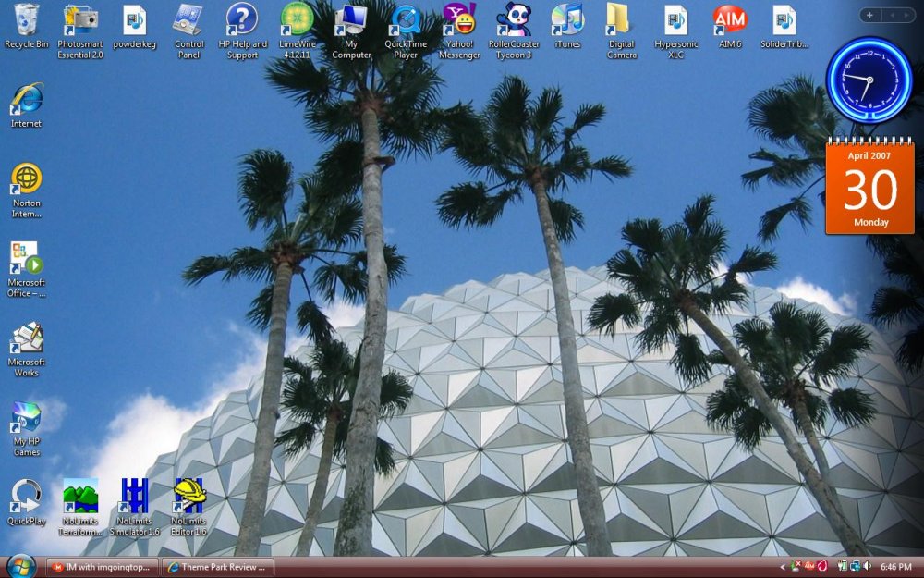This screenshot has width=924, height=578.
Task: Open the Control Panel shortcut
Action: [188, 20]
